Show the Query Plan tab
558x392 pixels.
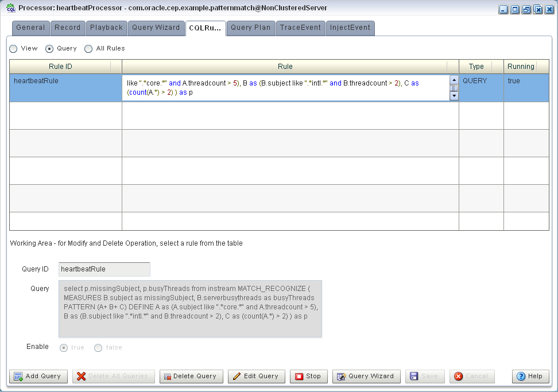(251, 28)
